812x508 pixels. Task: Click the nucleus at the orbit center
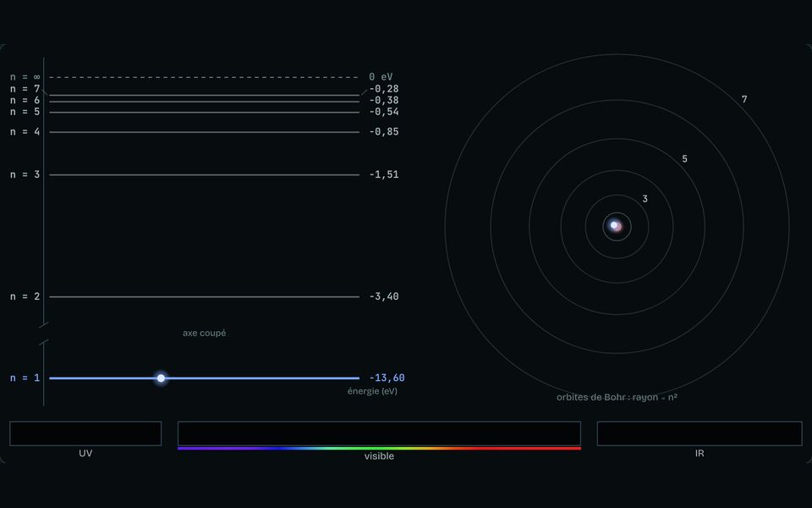coord(617,226)
